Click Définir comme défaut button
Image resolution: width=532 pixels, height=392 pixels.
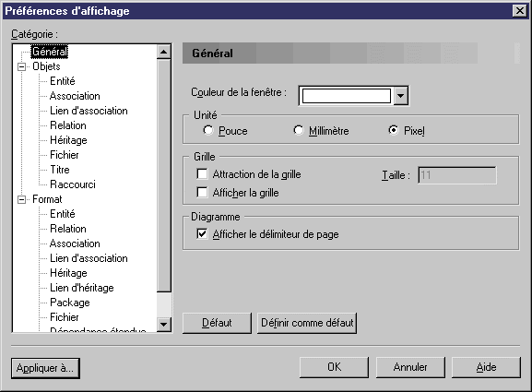pos(307,323)
